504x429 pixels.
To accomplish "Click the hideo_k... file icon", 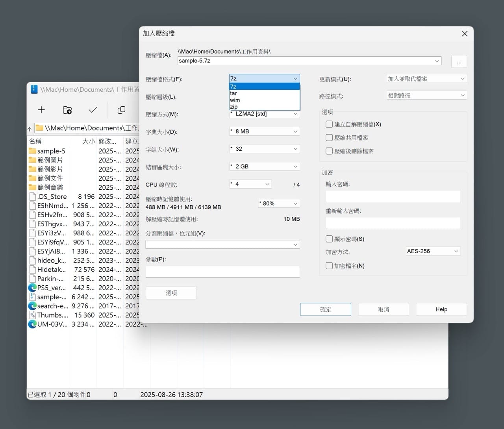I will coord(32,260).
